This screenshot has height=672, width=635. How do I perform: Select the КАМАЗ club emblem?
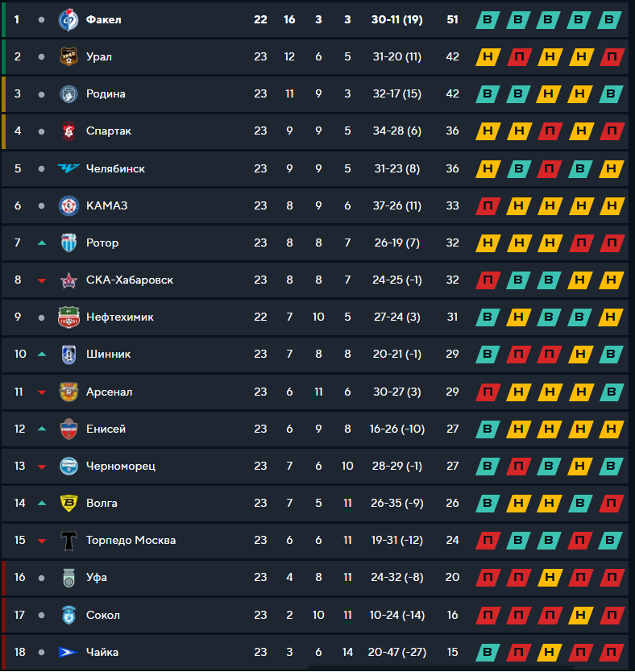point(68,205)
